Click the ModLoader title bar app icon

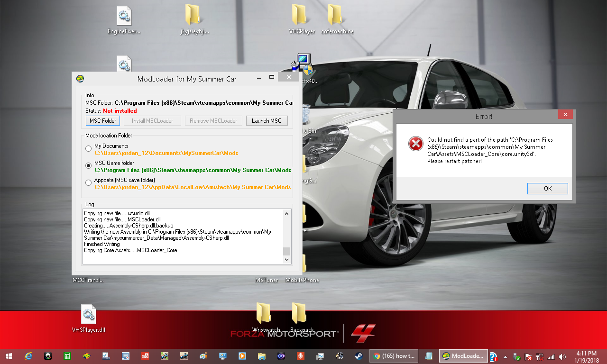pos(80,79)
